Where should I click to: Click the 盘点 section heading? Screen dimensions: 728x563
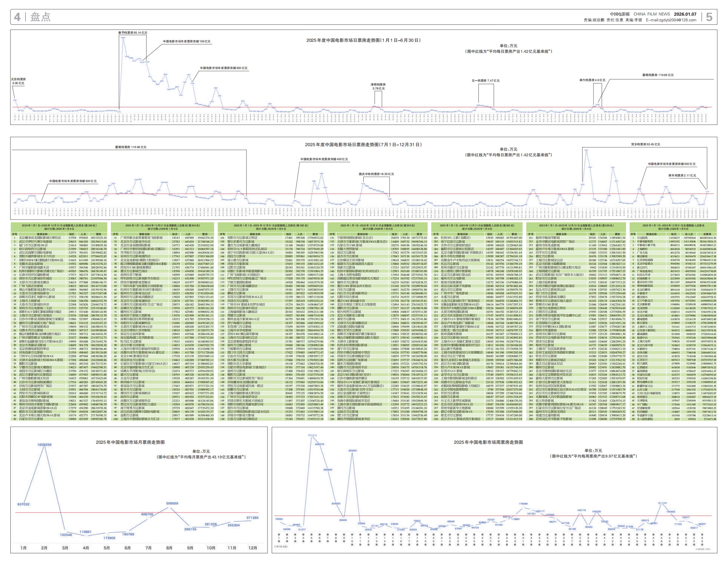click(x=40, y=17)
